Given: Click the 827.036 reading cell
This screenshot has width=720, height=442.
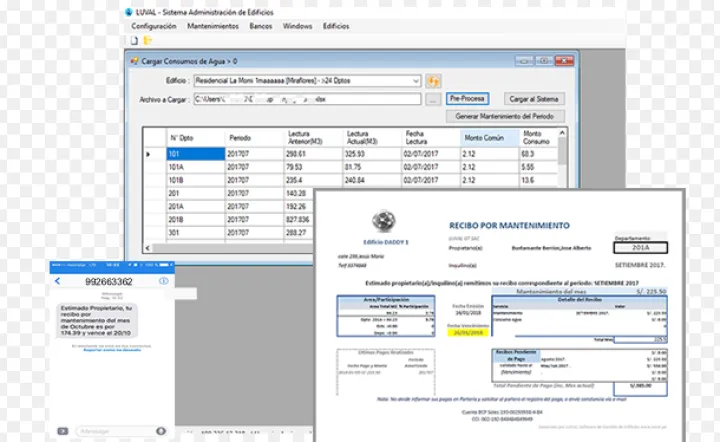Looking at the screenshot, I should (299, 220).
